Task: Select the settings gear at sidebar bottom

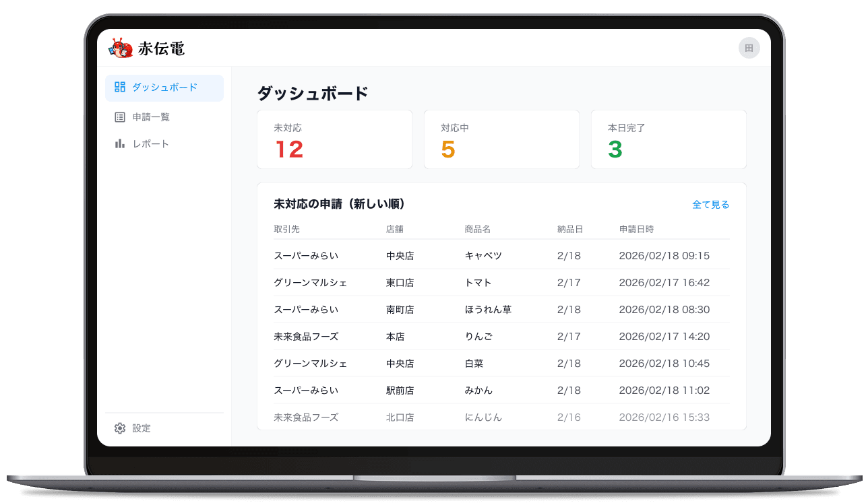Action: tap(120, 428)
